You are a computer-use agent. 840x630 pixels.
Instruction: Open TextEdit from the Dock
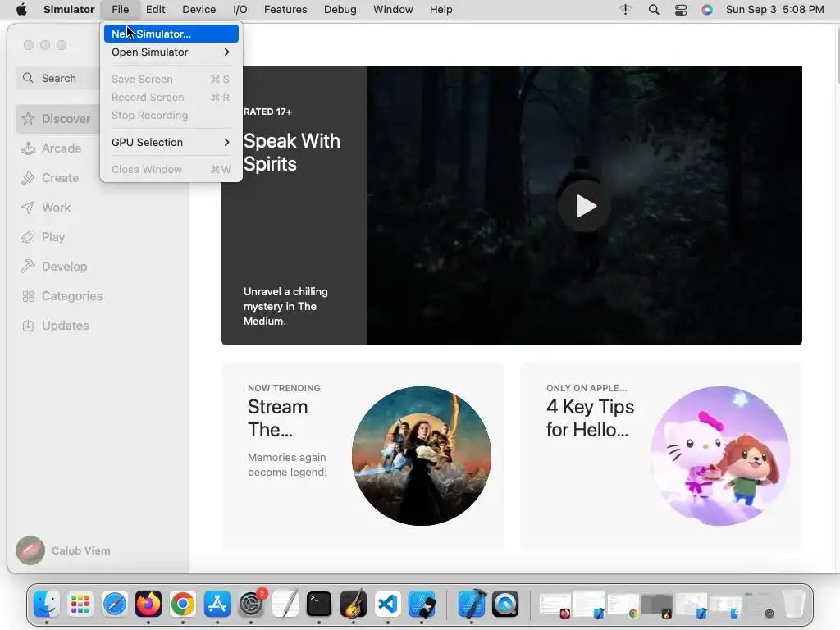pos(285,605)
